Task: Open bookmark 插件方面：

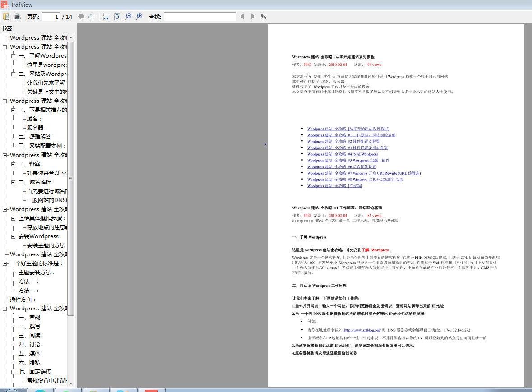Action: pos(23,300)
